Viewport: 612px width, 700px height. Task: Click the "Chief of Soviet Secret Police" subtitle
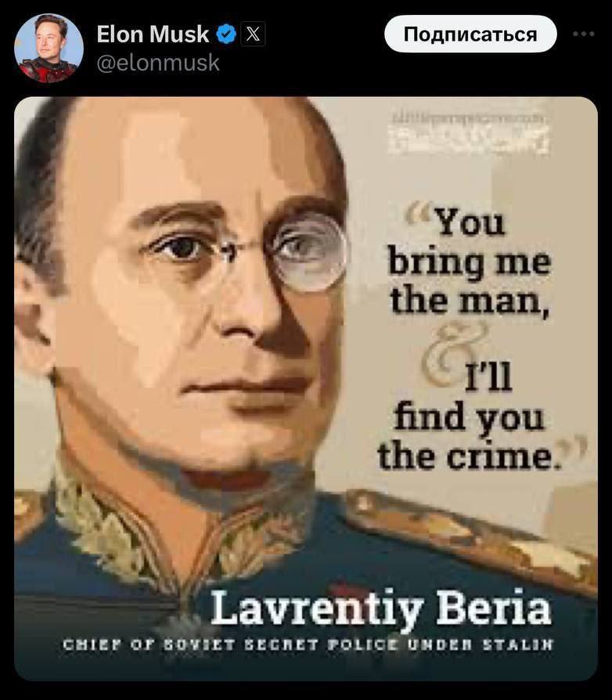pos(308,644)
